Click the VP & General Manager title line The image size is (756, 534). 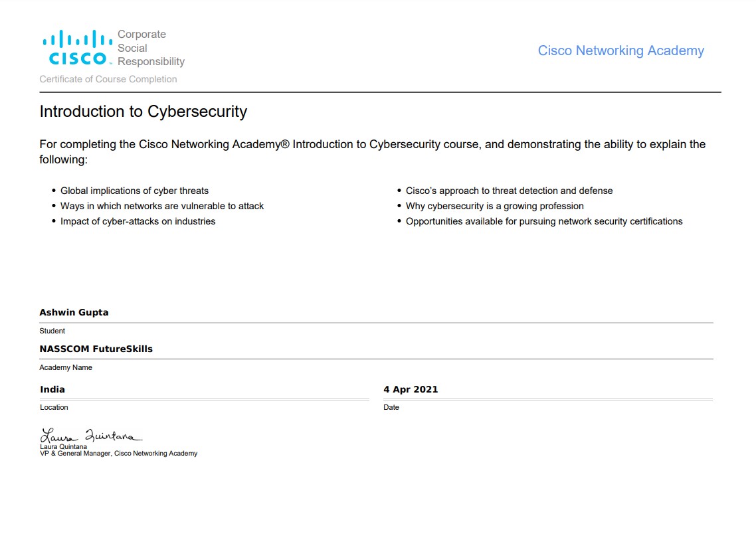click(119, 454)
